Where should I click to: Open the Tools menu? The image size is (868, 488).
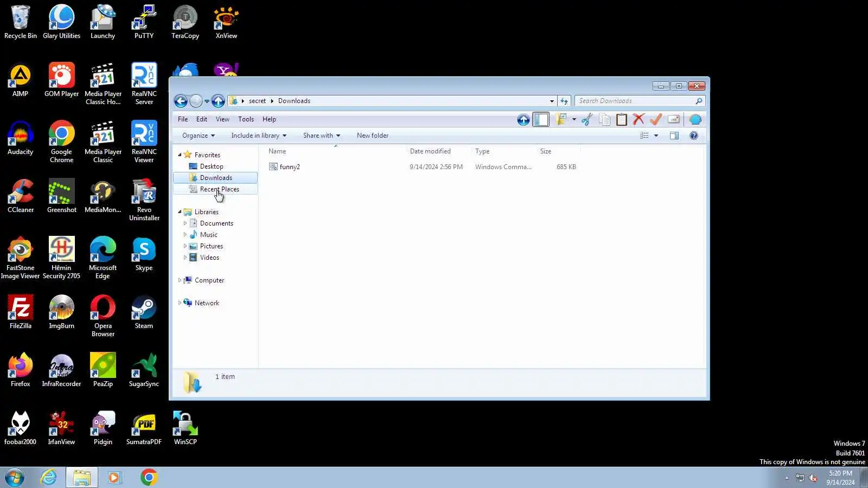pyautogui.click(x=246, y=119)
